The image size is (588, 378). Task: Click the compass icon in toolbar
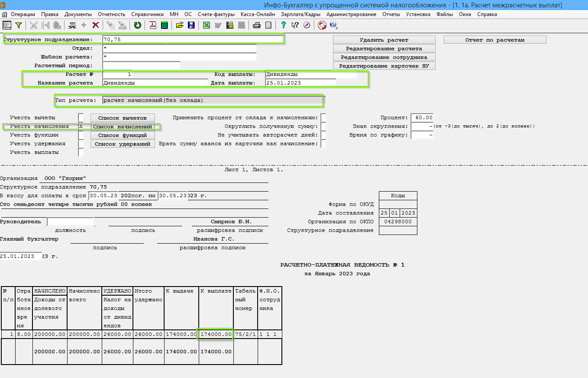[x=307, y=25]
